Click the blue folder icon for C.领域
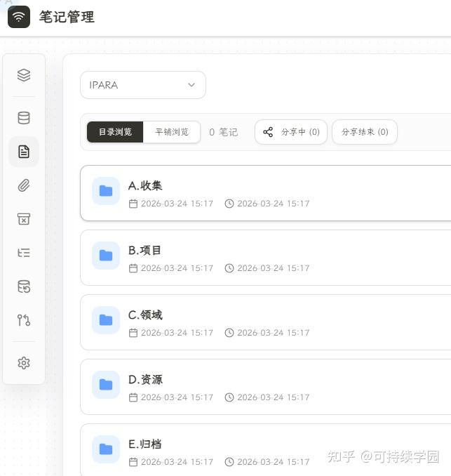The height and width of the screenshot is (476, 451). (x=106, y=320)
